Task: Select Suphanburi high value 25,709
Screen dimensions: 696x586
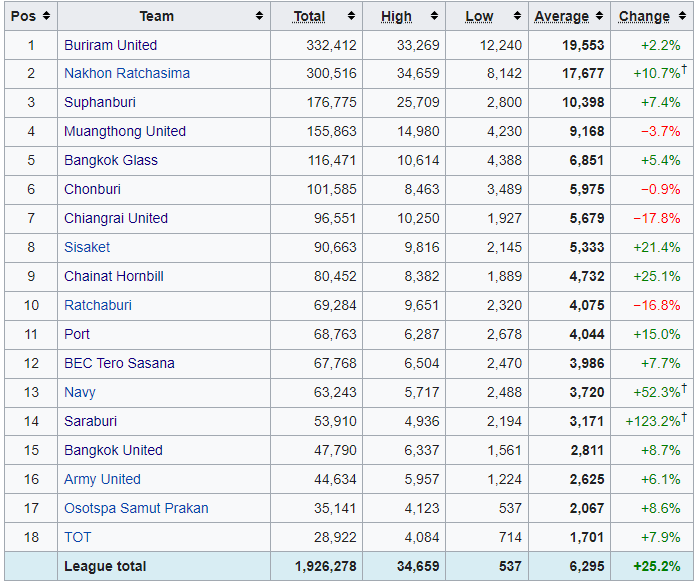Action: pos(418,103)
